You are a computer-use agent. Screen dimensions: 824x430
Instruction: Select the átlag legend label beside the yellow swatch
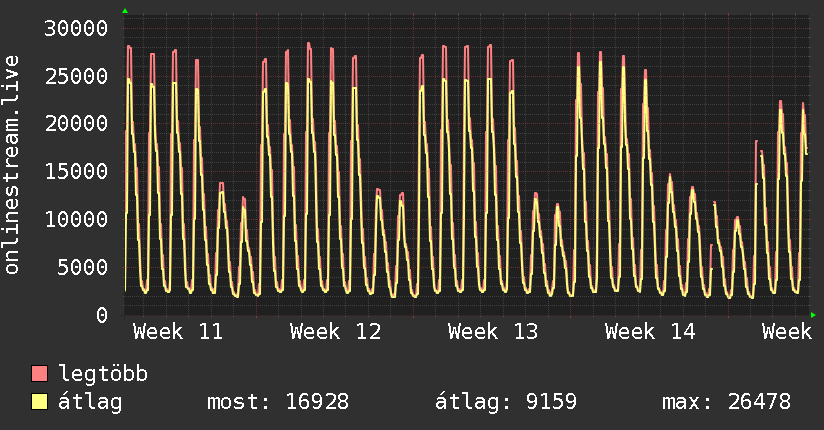point(91,403)
